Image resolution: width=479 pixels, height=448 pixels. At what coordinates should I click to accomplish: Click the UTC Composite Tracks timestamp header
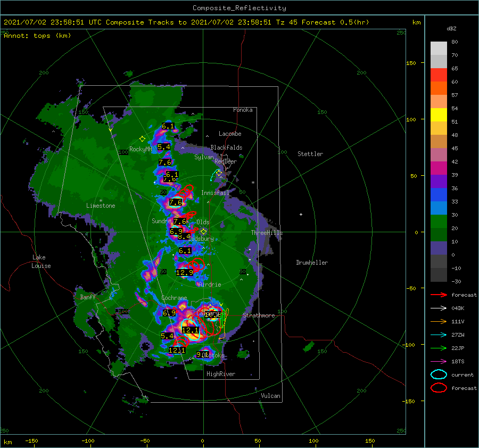pos(186,22)
